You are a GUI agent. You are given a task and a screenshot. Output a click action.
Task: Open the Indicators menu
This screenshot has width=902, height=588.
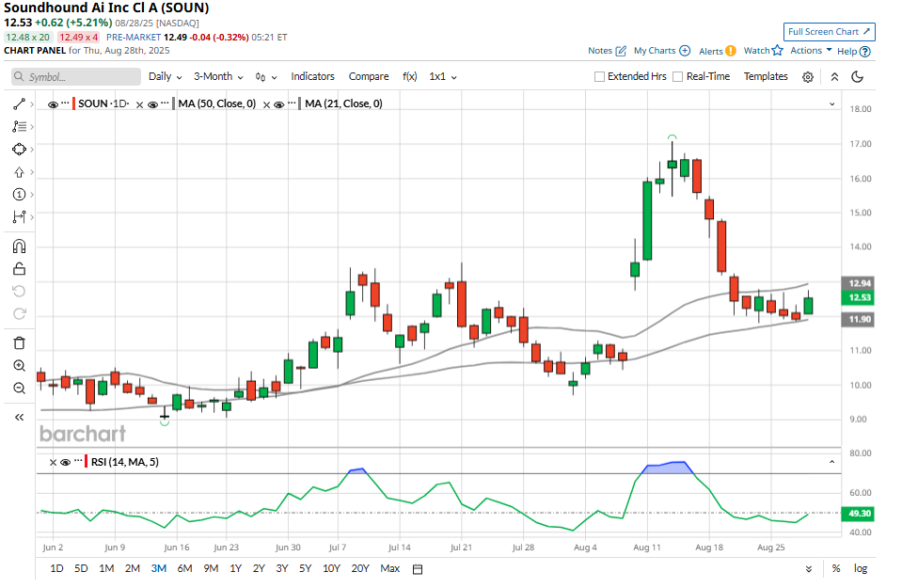(x=312, y=76)
